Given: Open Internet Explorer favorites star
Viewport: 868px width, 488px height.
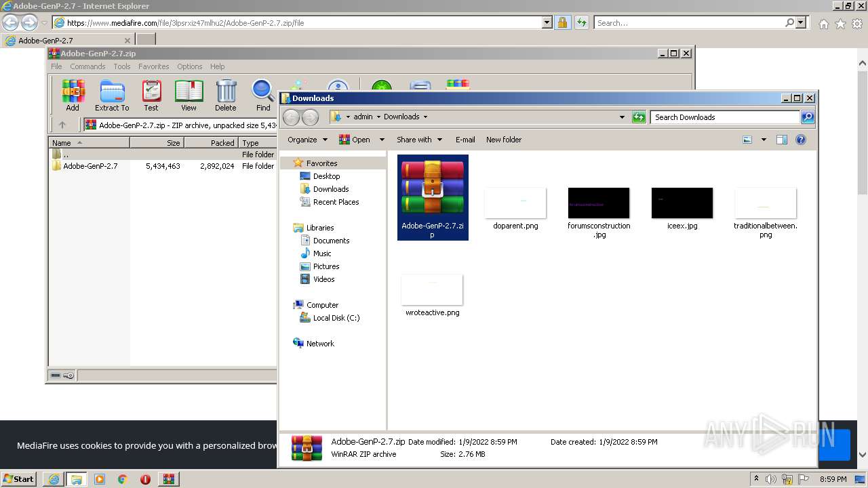Looking at the screenshot, I should (840, 24).
